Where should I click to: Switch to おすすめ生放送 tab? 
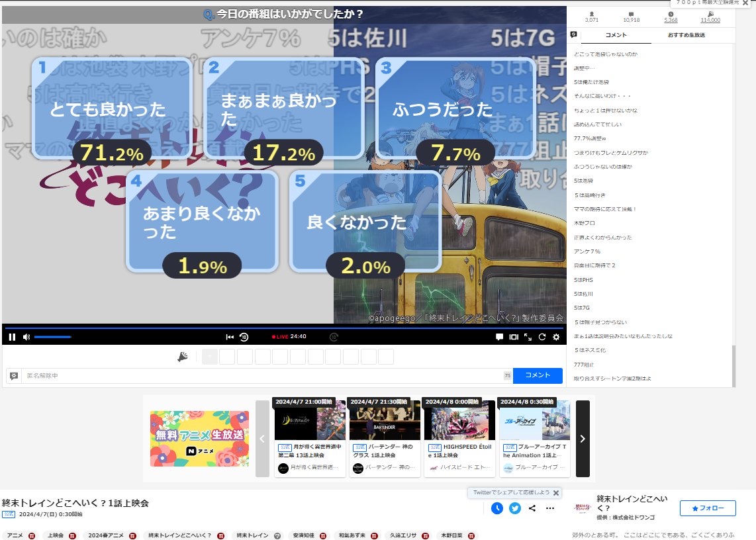(686, 35)
